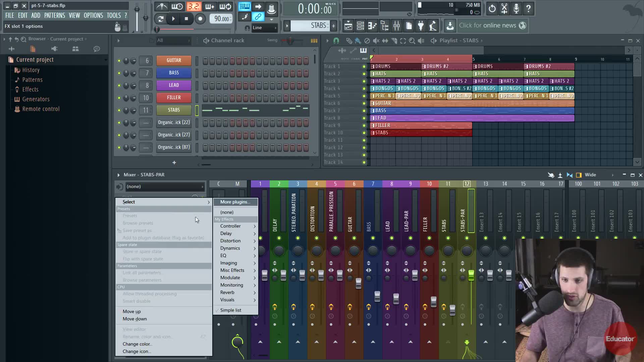Mute playlist Track 6 green light
This screenshot has height=362, width=644.
pos(364,103)
